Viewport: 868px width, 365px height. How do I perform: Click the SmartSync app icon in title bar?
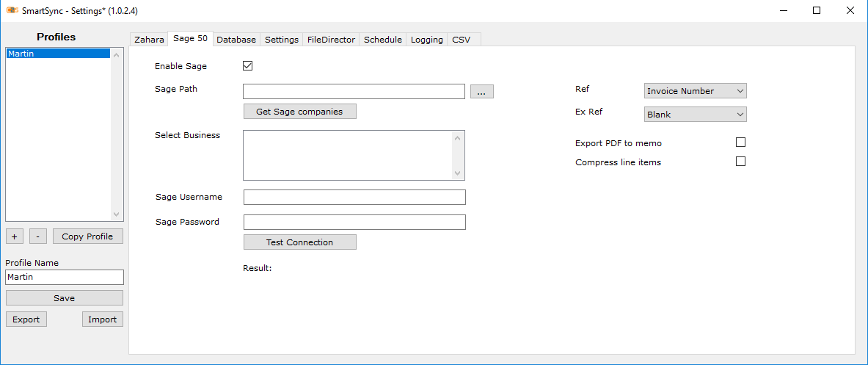12,10
